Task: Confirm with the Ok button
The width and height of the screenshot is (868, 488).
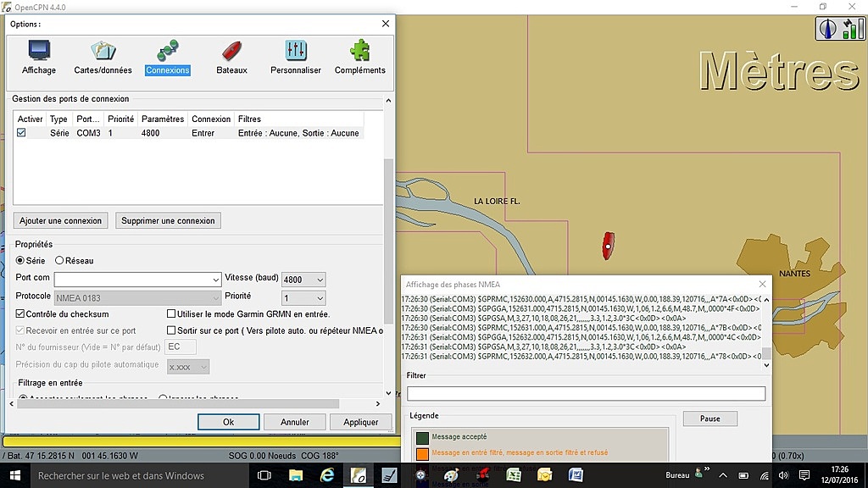Action: pos(229,422)
